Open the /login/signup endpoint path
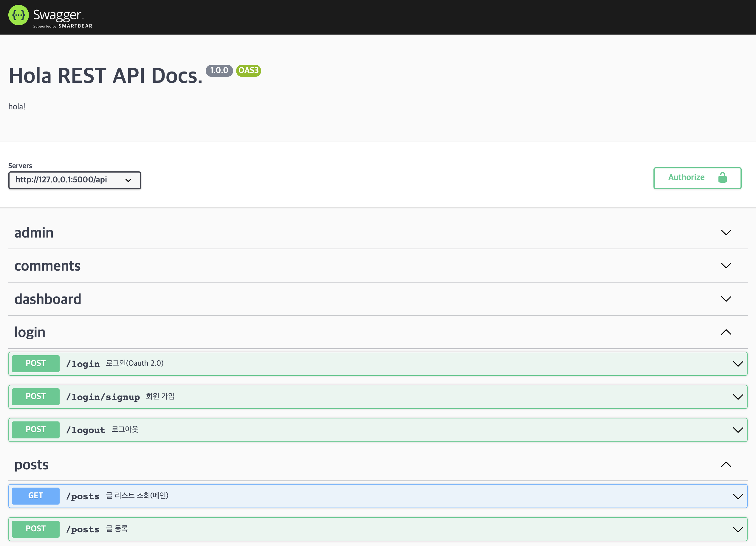The width and height of the screenshot is (756, 546). coord(103,397)
